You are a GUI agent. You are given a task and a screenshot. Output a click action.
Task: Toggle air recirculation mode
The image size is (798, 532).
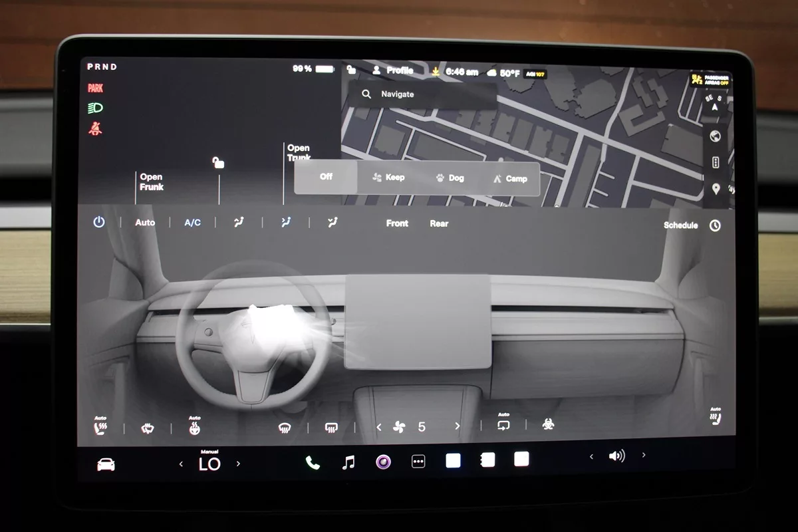[503, 425]
